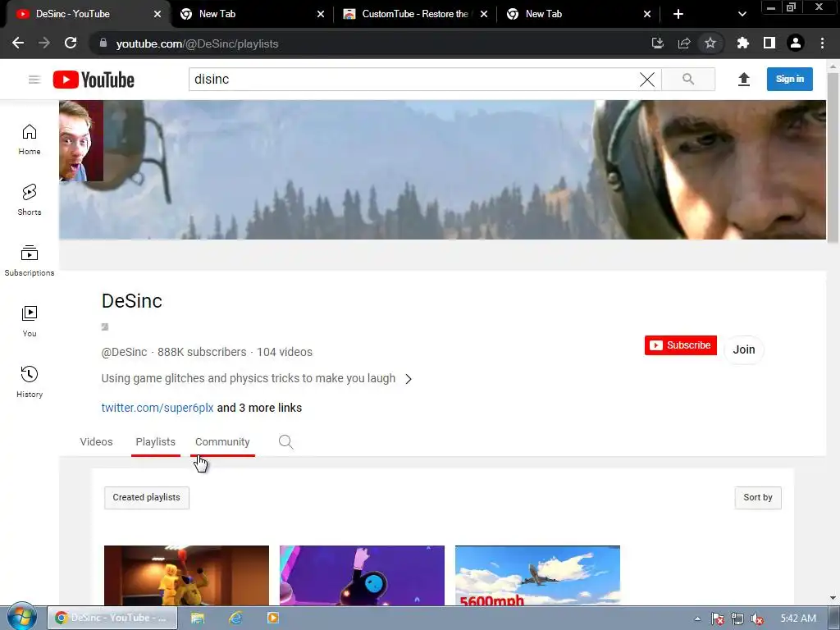
Task: Open the yellow characters playlist thumbnail
Action: click(186, 575)
